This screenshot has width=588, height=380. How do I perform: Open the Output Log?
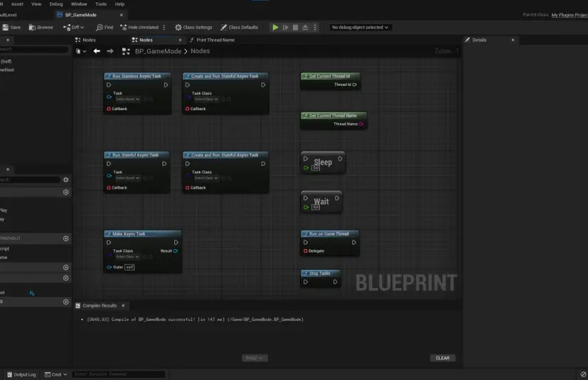(x=21, y=374)
